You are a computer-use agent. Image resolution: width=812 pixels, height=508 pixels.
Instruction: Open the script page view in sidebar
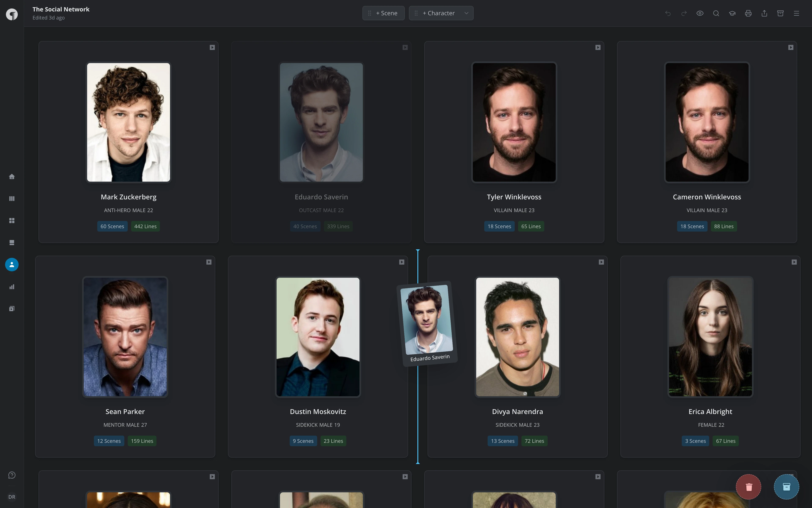12,243
